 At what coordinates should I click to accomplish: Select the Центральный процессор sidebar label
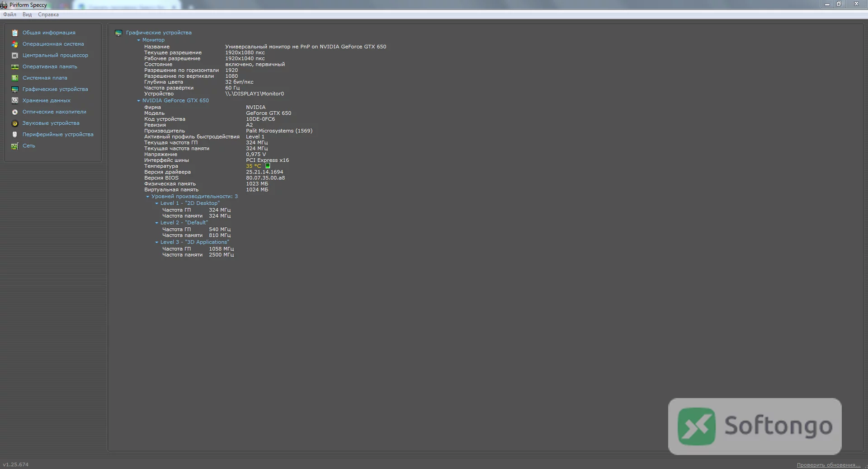(x=55, y=55)
